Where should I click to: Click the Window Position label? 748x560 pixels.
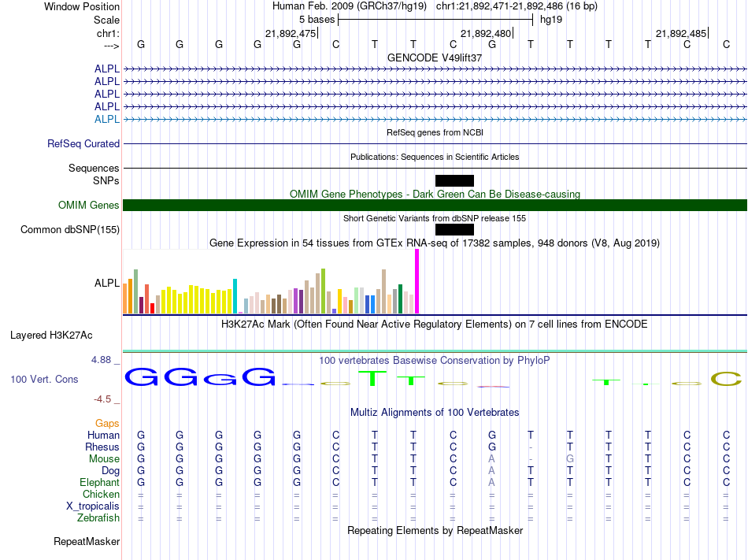[x=82, y=6]
